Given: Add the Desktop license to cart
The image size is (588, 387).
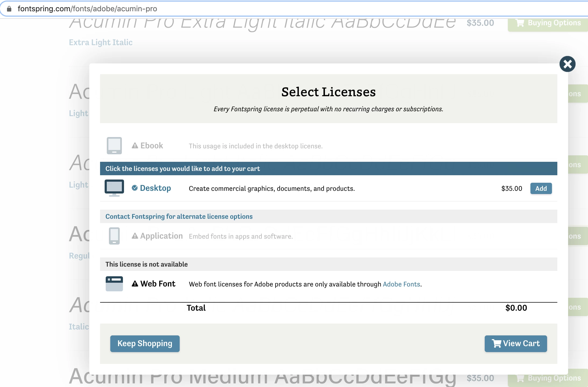Looking at the screenshot, I should click(x=541, y=188).
